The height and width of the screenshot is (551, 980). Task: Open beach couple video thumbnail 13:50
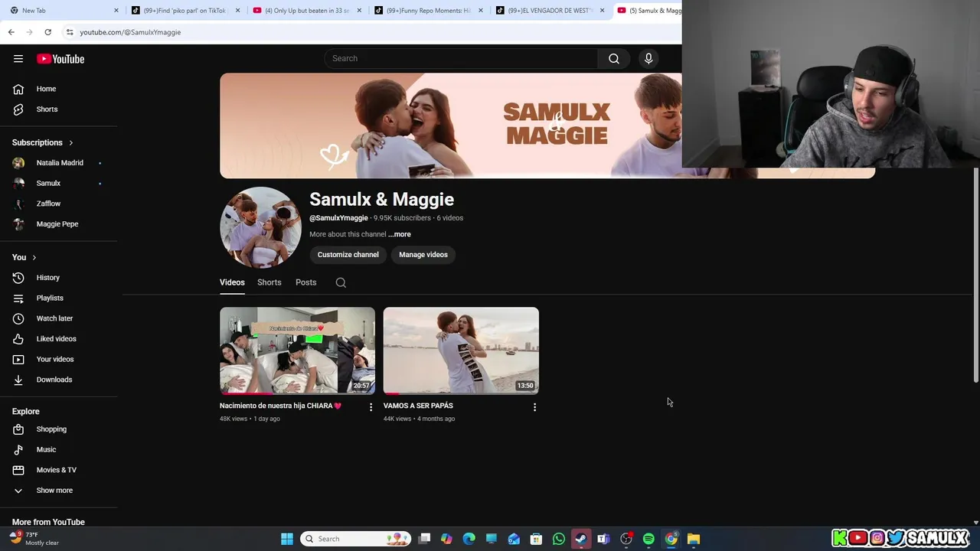[461, 350]
